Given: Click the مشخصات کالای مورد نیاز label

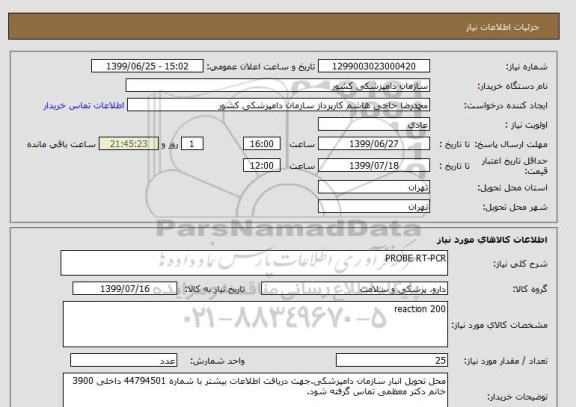Looking at the screenshot, I should [x=499, y=325].
